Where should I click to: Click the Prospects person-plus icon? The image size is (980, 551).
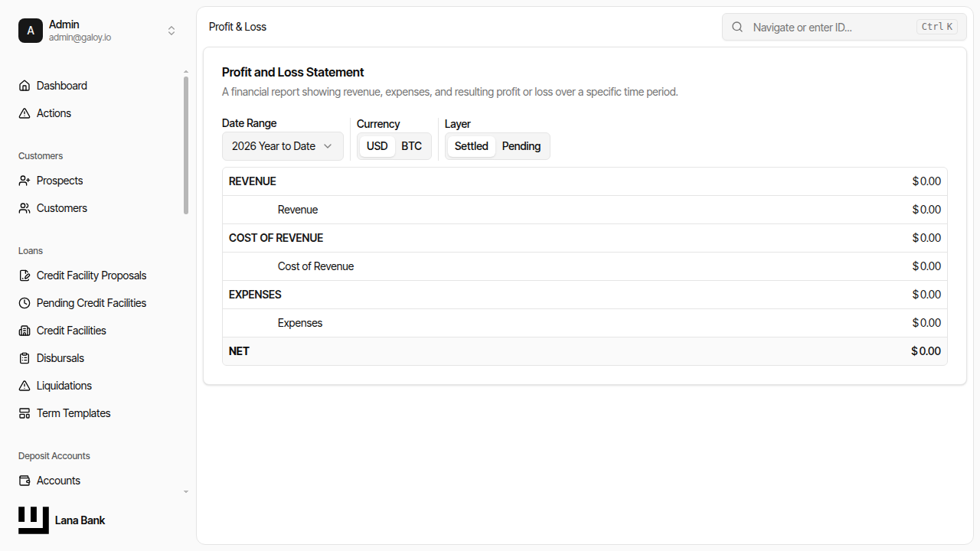(x=24, y=181)
